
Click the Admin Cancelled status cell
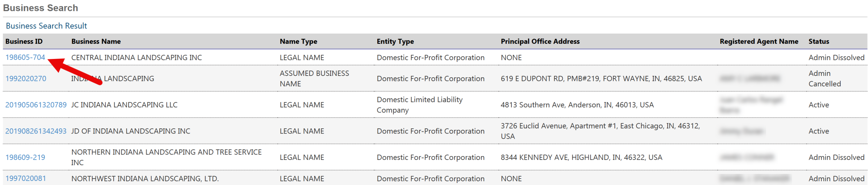point(825,79)
